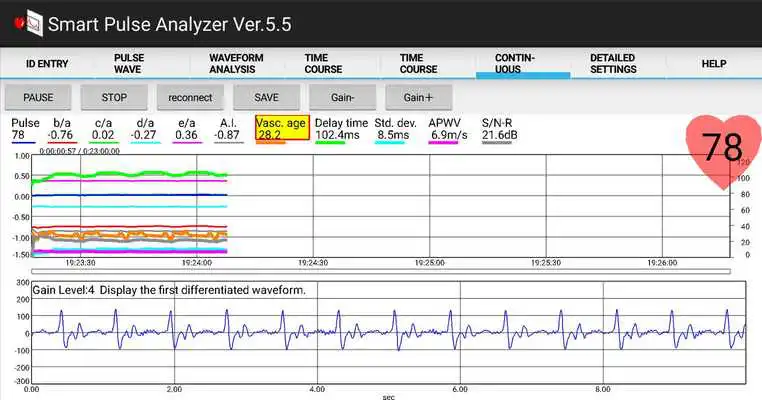Select the A.I. -0.87 value
The height and width of the screenshot is (400, 762).
click(228, 129)
